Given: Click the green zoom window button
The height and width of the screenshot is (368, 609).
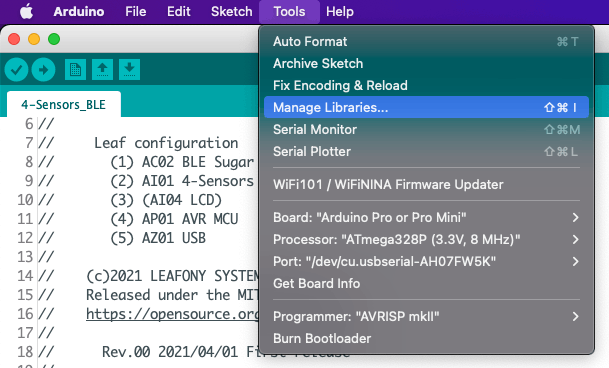Looking at the screenshot, I should click(54, 39).
